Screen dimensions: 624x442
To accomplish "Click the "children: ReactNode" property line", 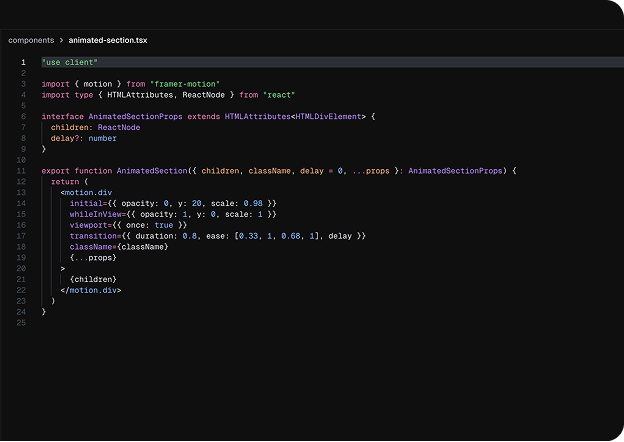I will 95,127.
